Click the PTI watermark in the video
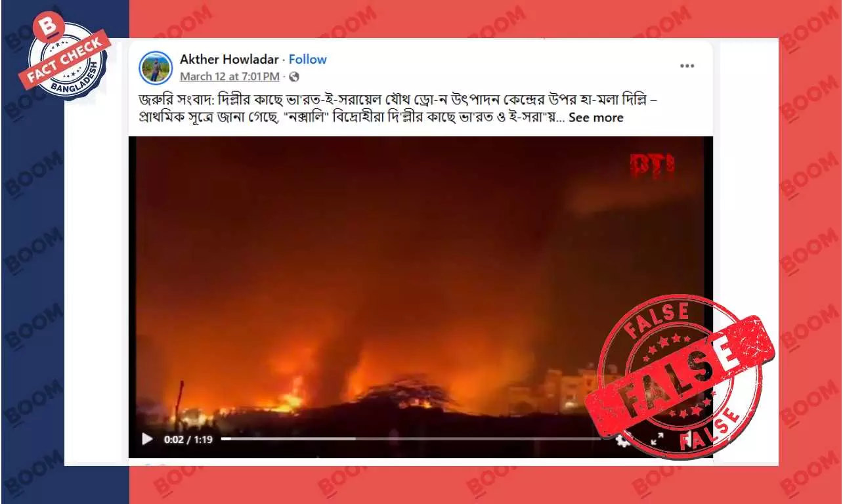The width and height of the screenshot is (843, 504). 651,165
